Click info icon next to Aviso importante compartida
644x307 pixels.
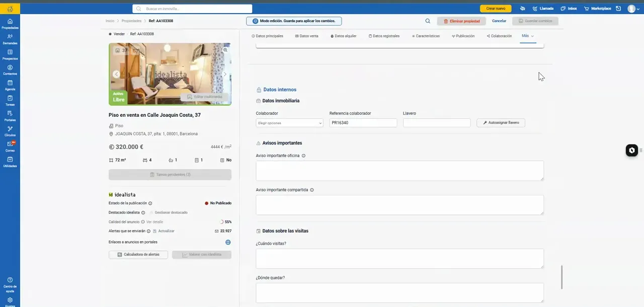[x=312, y=190]
